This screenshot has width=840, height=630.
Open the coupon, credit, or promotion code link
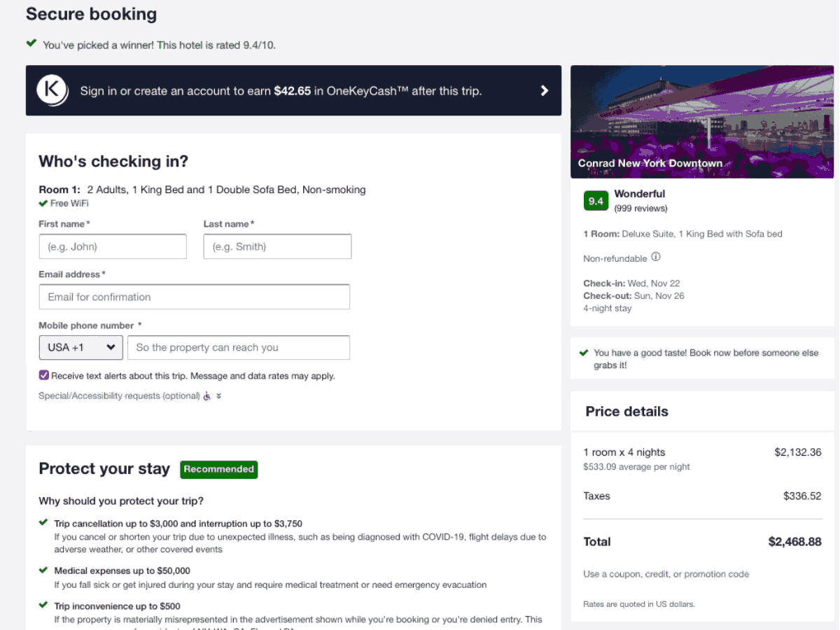point(666,574)
